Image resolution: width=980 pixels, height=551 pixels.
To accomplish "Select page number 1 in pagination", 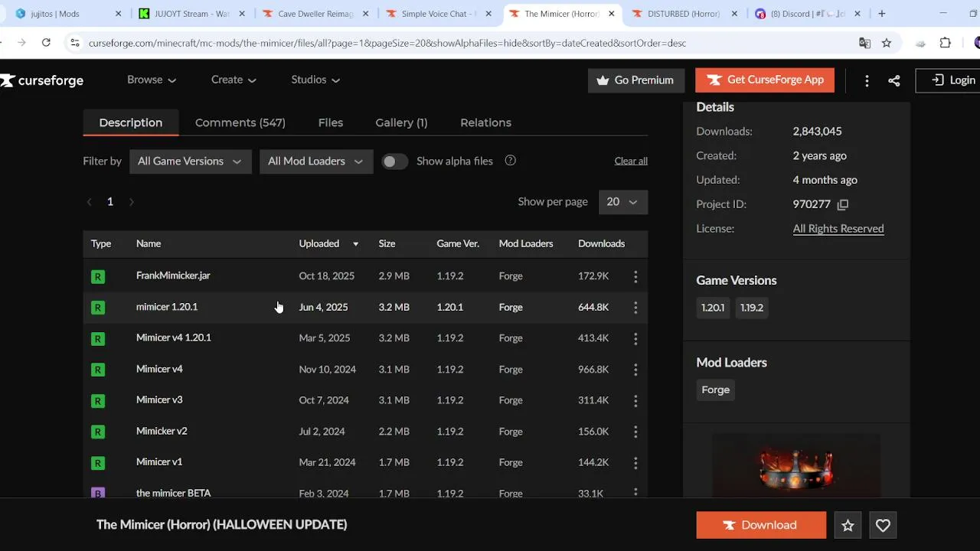I will pos(110,202).
